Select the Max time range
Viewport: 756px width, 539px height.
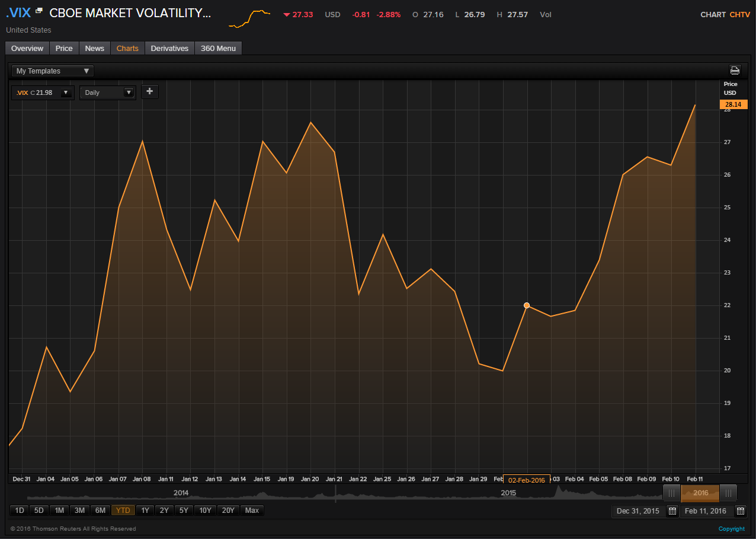click(252, 511)
